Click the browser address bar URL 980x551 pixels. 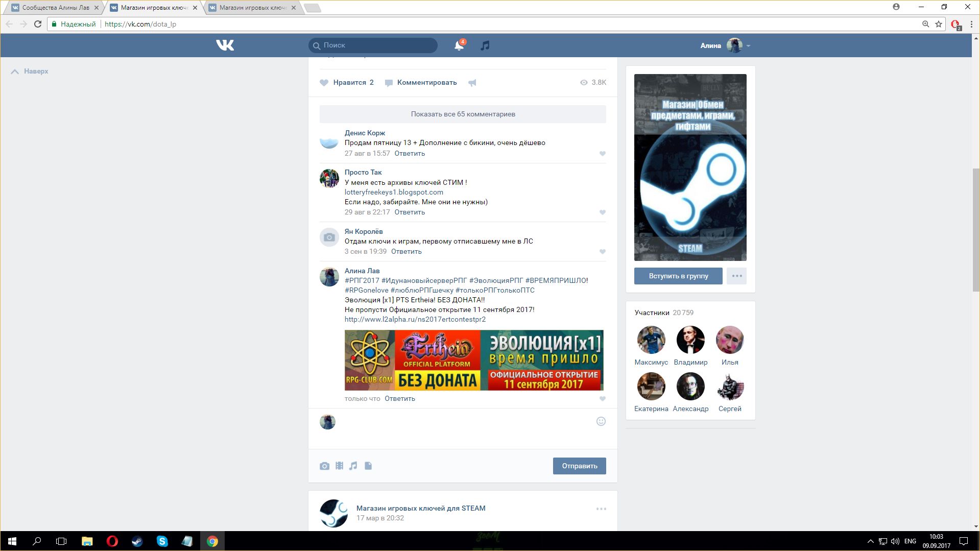140,24
